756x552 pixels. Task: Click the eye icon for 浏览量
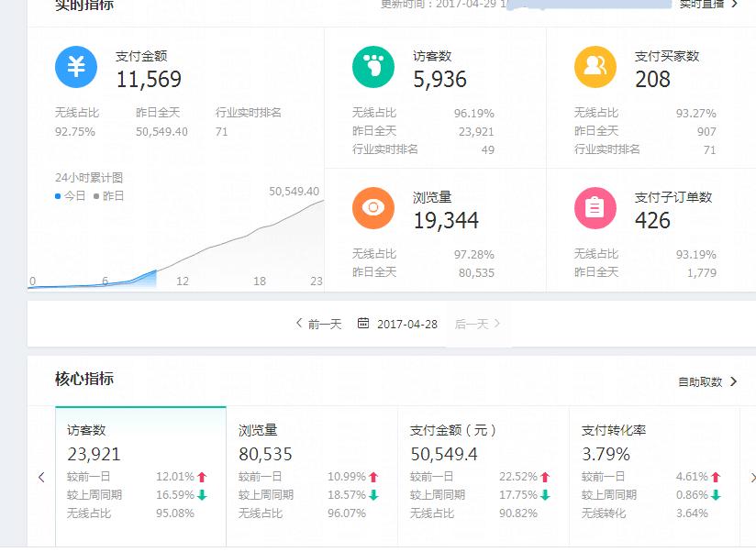372,207
